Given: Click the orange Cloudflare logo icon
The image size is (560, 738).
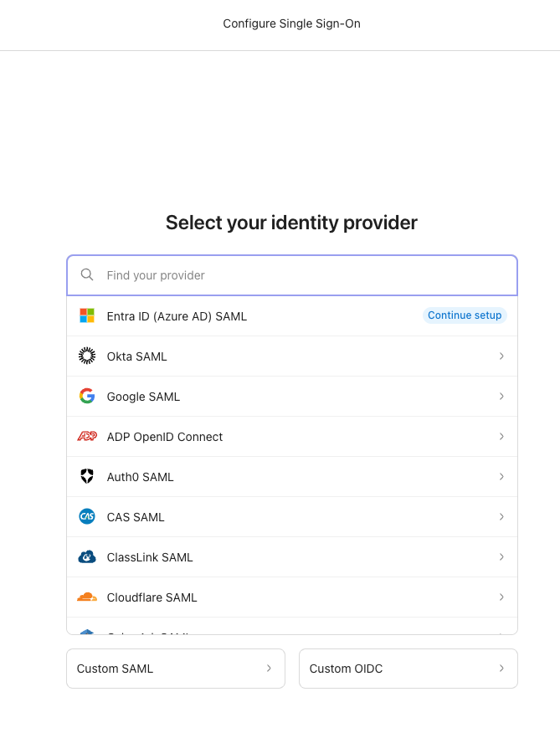Looking at the screenshot, I should pos(87,597).
